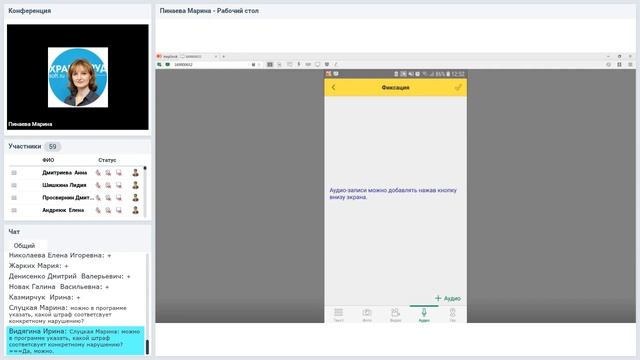Viewport: 640px width, 360px height.
Task: Click camera status icon for Дмитриева Анна
Action: tap(108, 173)
